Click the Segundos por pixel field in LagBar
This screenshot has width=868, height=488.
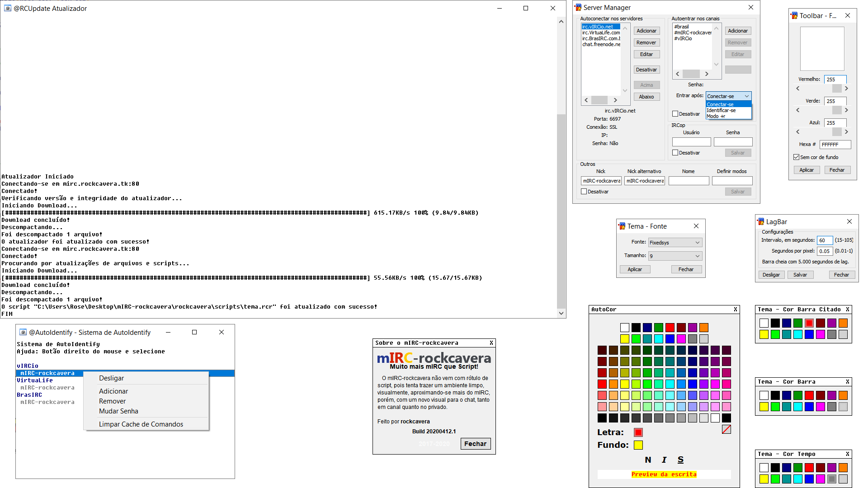[x=825, y=251]
